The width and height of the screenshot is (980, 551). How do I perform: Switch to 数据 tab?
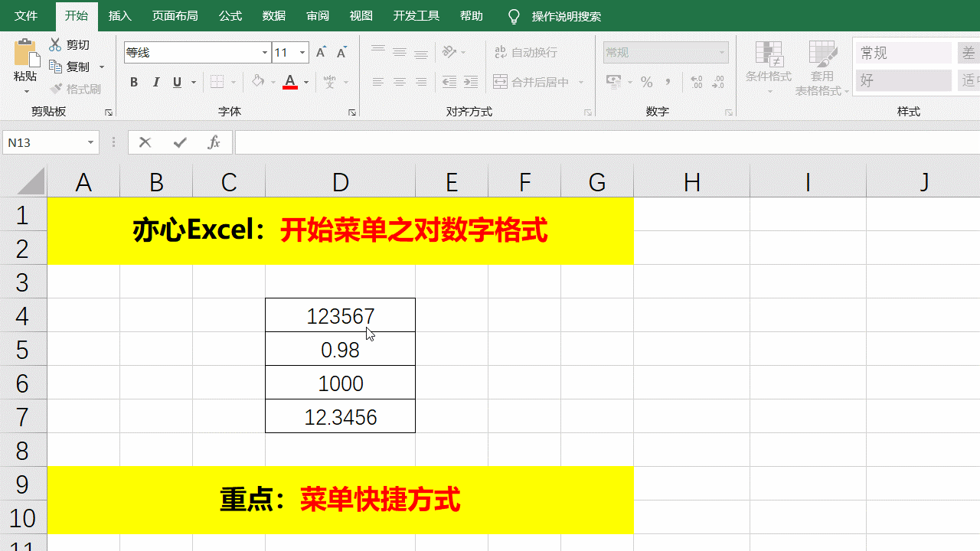pyautogui.click(x=274, y=16)
